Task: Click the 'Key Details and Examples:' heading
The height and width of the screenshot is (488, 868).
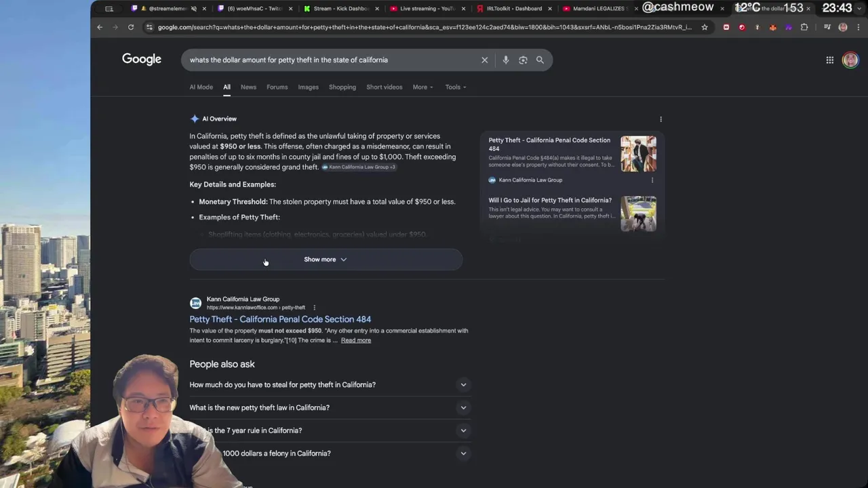Action: click(233, 184)
